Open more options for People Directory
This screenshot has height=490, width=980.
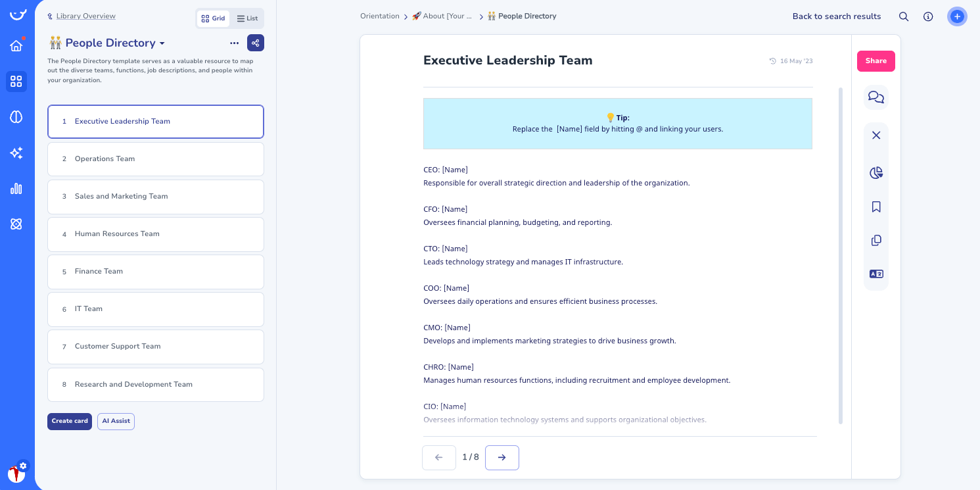(235, 43)
